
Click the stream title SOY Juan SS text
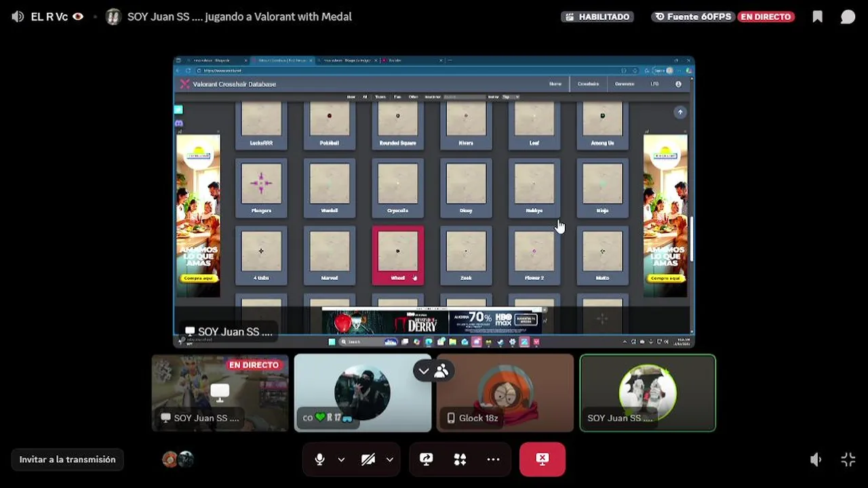pos(239,17)
